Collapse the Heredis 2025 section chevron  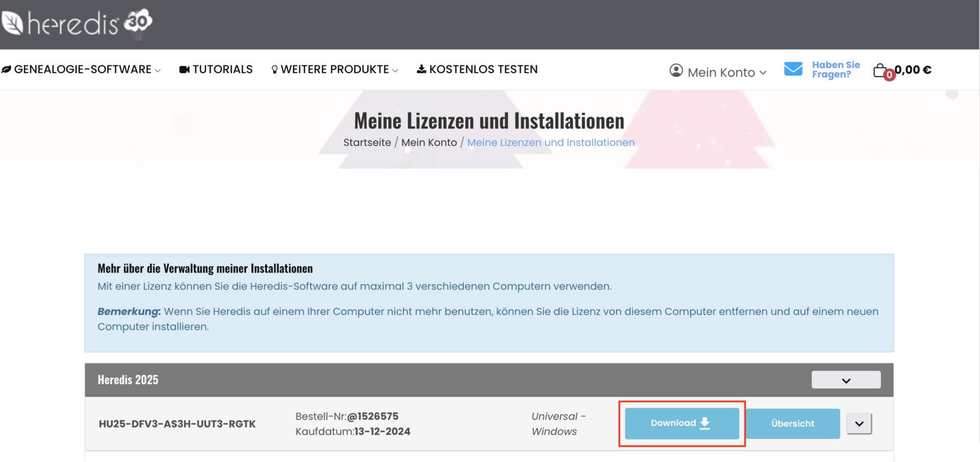click(x=846, y=380)
